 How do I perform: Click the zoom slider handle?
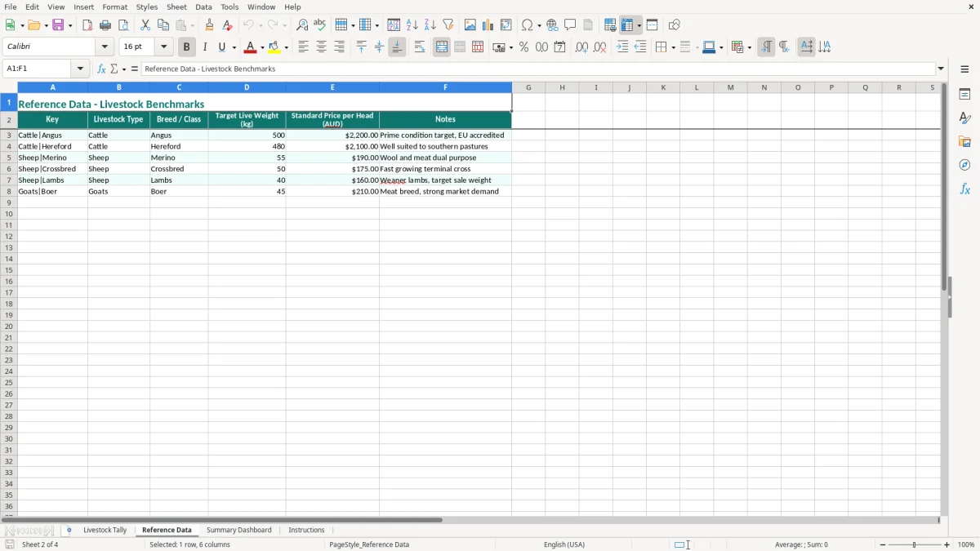tap(915, 544)
